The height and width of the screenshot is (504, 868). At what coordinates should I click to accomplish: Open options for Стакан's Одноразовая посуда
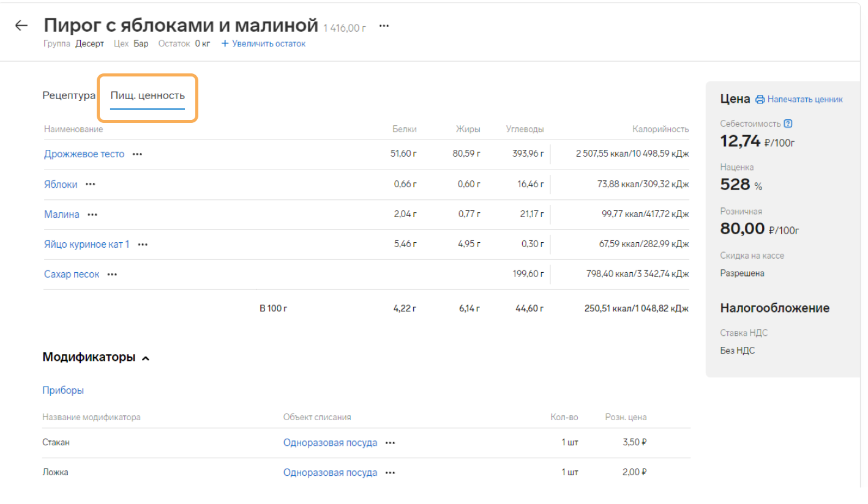pos(391,443)
